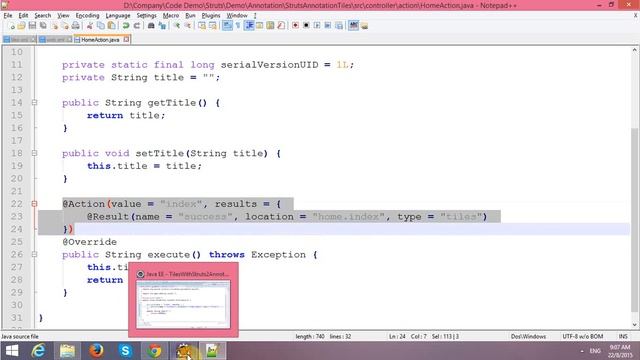Viewport: 640px width, 360px height.
Task: Collapse the @Action fold at line 22
Action: (x=35, y=204)
